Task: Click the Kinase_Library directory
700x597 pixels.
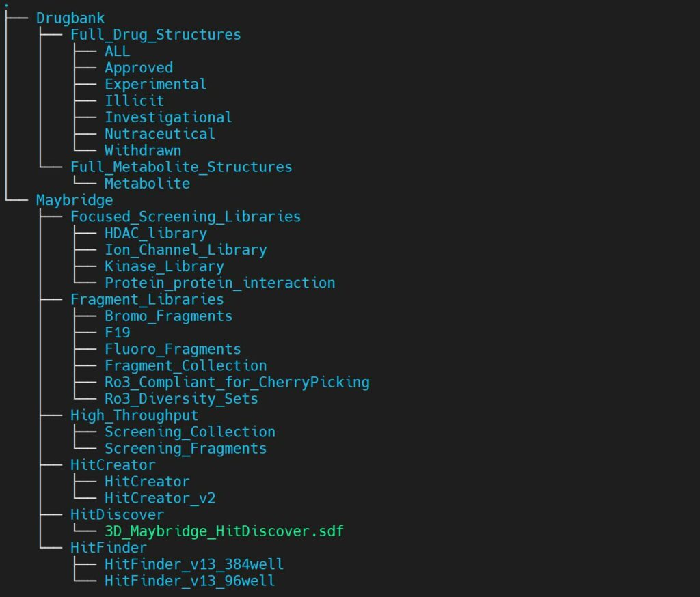Action: [x=164, y=266]
